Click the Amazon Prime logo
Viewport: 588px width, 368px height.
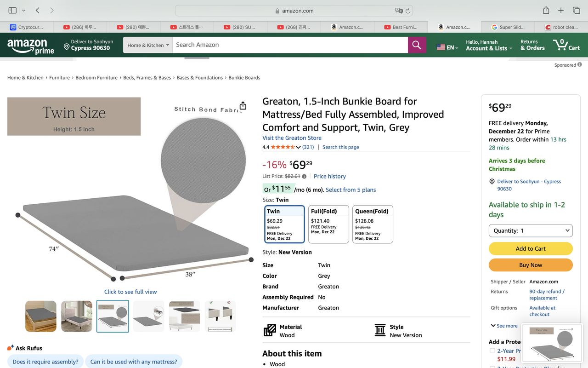pyautogui.click(x=31, y=46)
